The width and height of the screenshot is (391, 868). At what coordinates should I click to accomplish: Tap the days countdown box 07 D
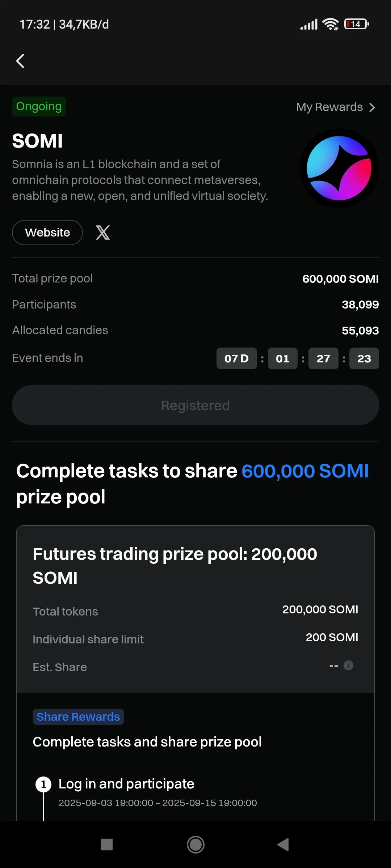236,358
